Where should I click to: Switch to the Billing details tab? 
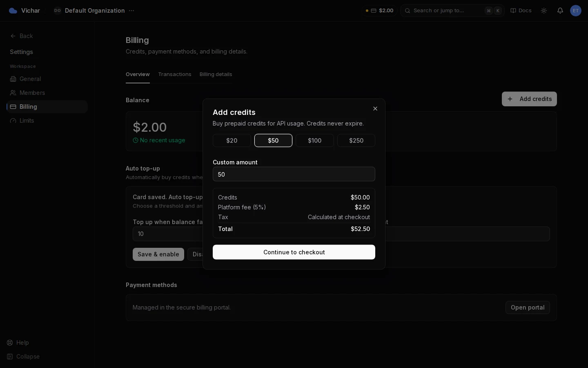pos(216,74)
